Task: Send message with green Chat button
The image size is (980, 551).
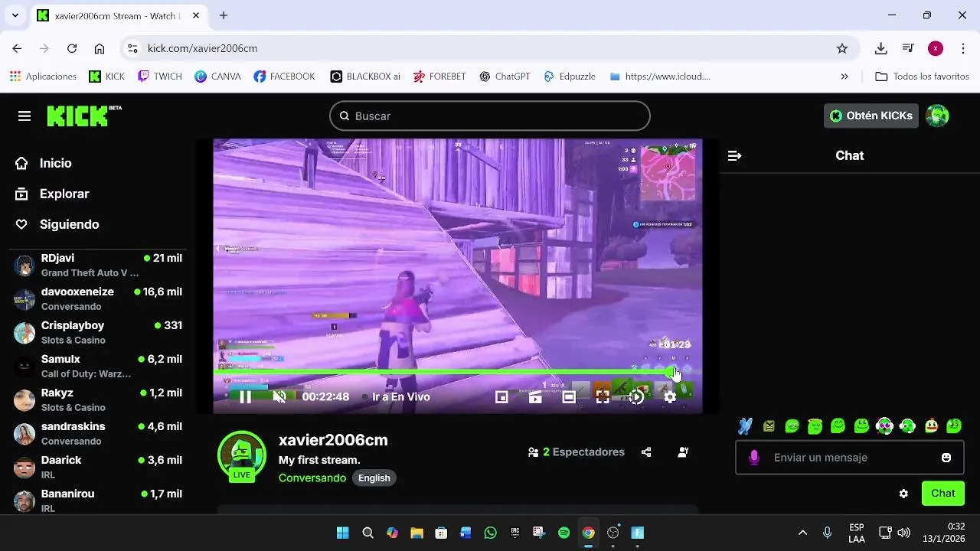Action: click(x=943, y=494)
